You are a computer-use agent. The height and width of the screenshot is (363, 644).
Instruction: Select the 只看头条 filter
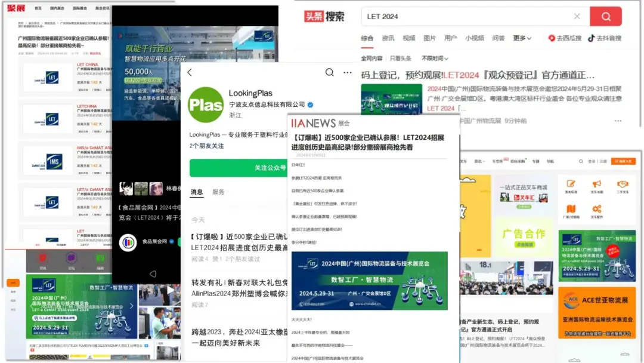401,59
